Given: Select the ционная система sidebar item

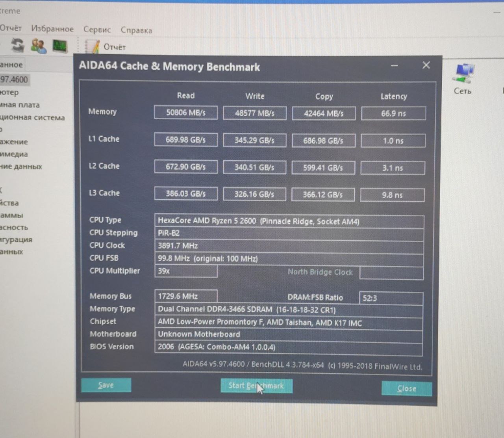Looking at the screenshot, I should point(32,117).
